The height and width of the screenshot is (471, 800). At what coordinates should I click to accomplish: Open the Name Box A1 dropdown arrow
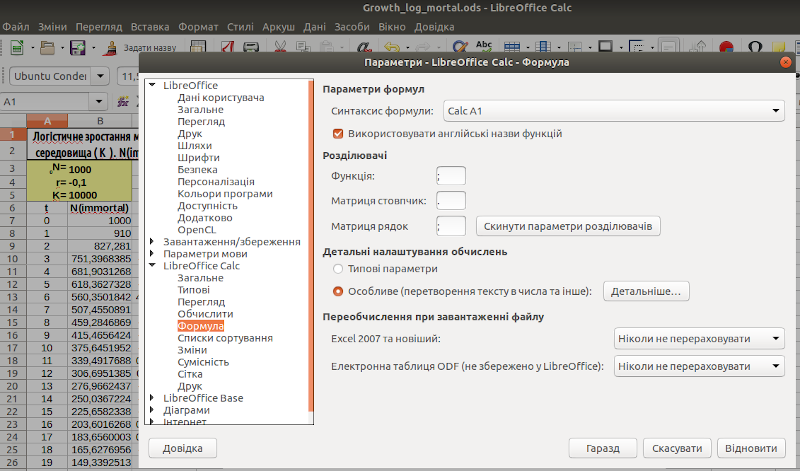[98, 102]
